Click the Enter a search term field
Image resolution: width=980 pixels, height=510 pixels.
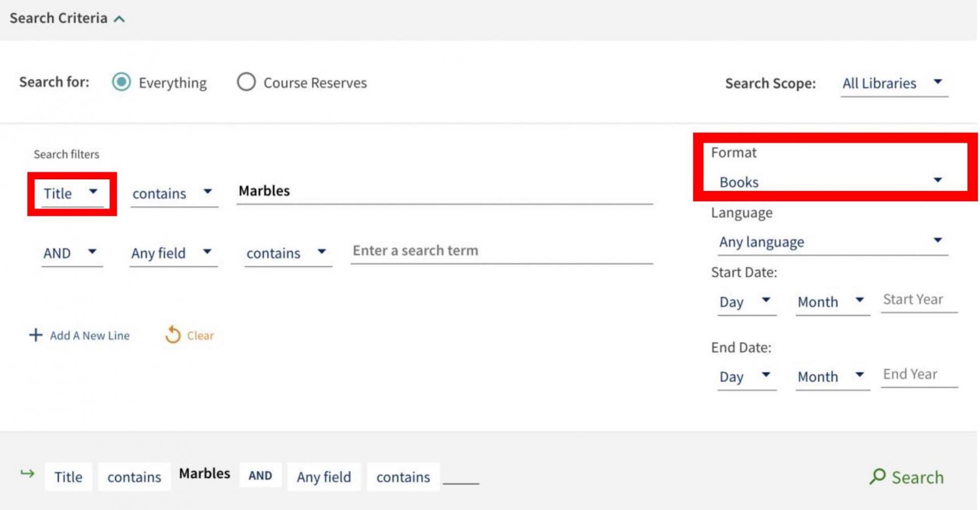(501, 251)
